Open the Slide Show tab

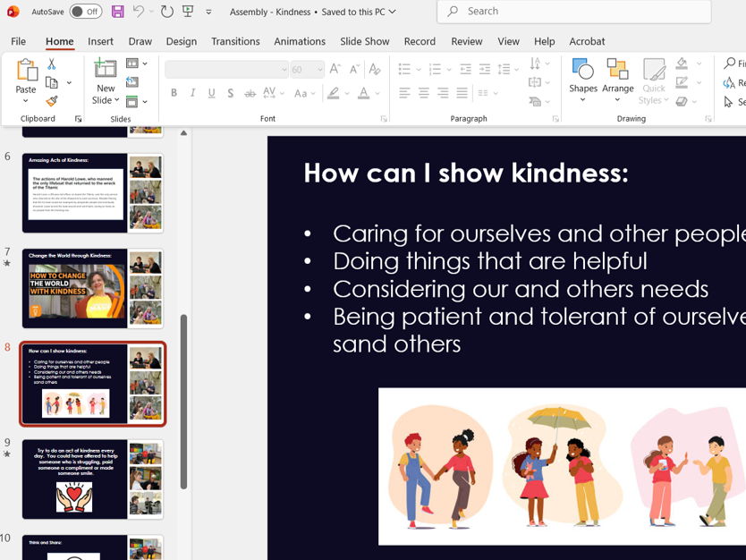pyautogui.click(x=364, y=41)
